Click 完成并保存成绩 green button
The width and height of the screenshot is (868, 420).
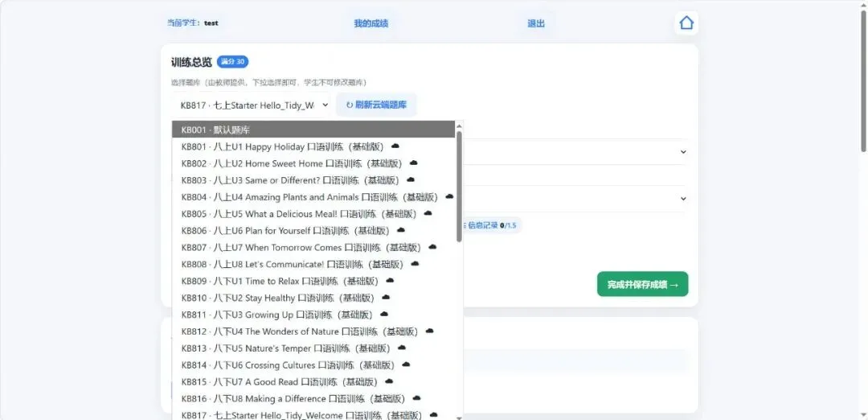click(x=643, y=284)
